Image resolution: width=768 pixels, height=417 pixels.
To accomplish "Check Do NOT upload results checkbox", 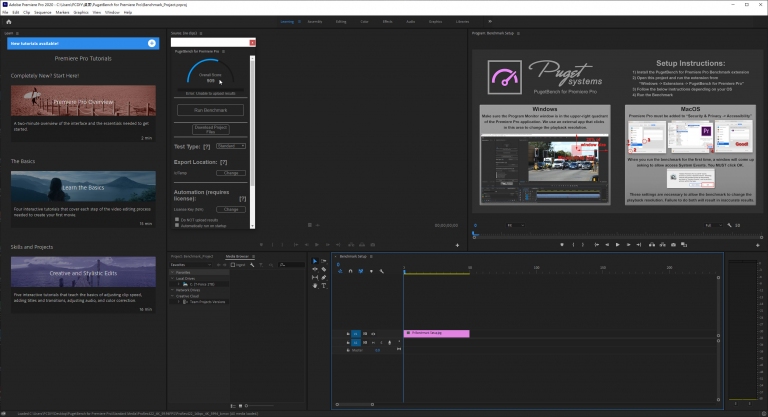I will tap(177, 220).
